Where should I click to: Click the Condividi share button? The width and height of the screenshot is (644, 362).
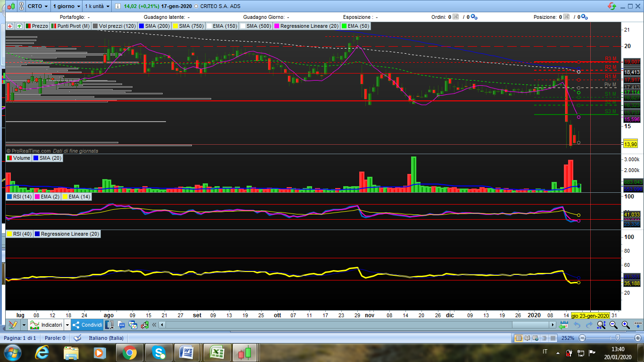pos(88,325)
